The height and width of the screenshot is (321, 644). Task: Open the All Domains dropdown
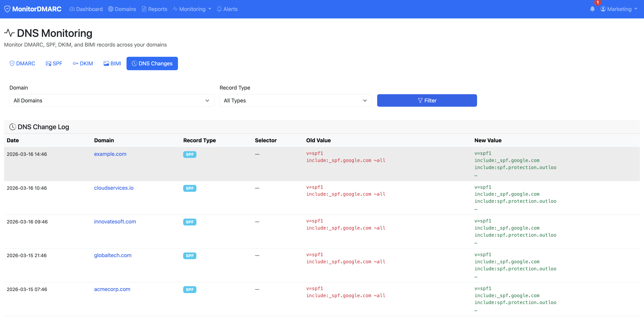click(112, 100)
